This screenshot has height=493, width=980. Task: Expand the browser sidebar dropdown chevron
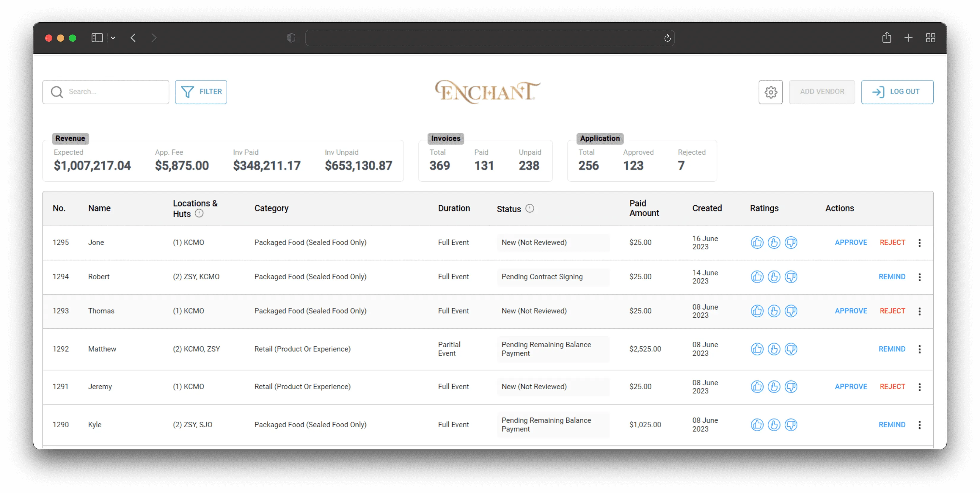click(113, 38)
